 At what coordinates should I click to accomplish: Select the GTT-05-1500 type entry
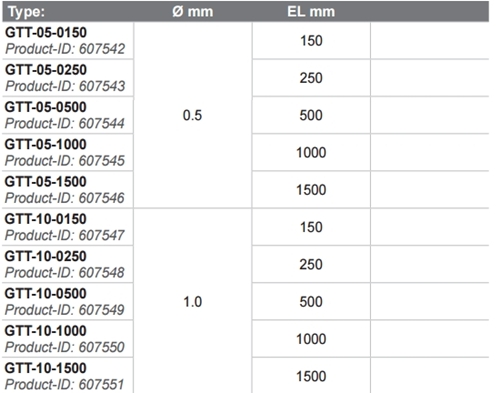(46, 182)
